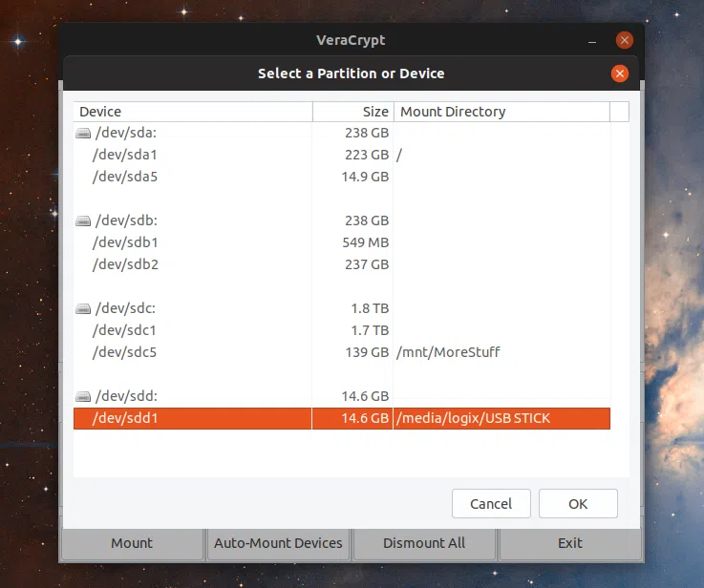Click the drive icon next to /dev/sdc:
Viewport: 704px width, 588px height.
click(x=83, y=309)
